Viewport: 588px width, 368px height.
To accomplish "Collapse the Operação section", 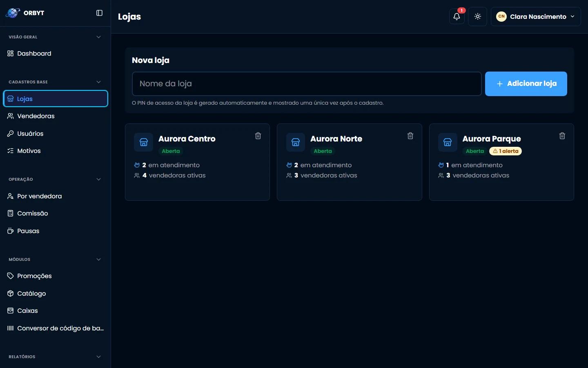I will (x=98, y=180).
